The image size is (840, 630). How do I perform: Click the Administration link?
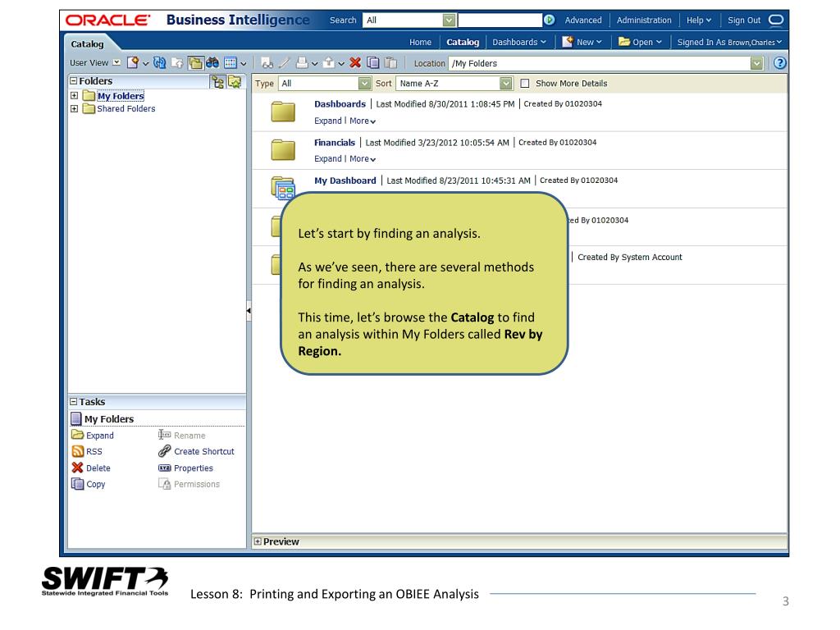click(644, 21)
